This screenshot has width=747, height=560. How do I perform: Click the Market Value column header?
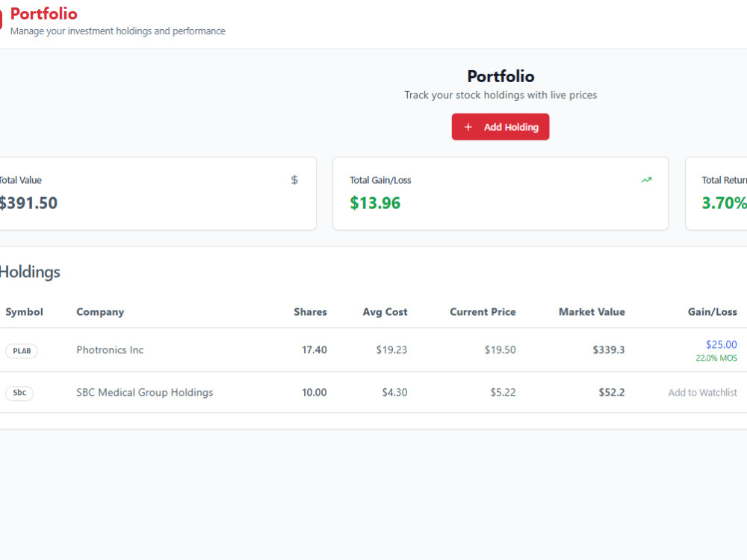592,312
